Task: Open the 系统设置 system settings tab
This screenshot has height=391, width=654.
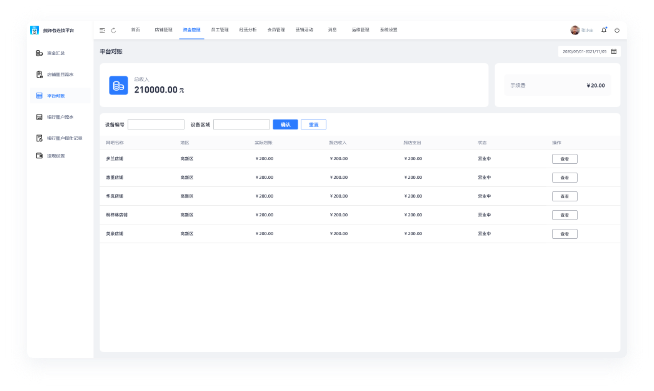Action: (x=389, y=30)
